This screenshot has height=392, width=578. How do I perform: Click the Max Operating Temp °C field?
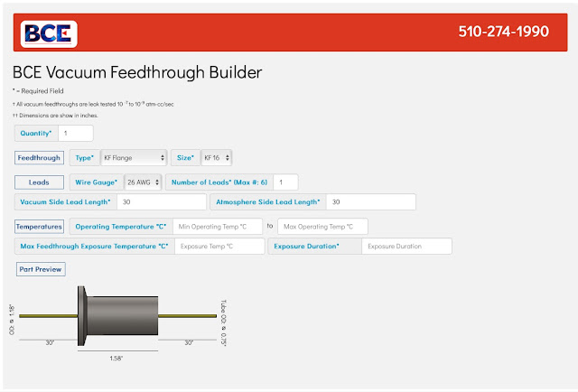point(322,227)
